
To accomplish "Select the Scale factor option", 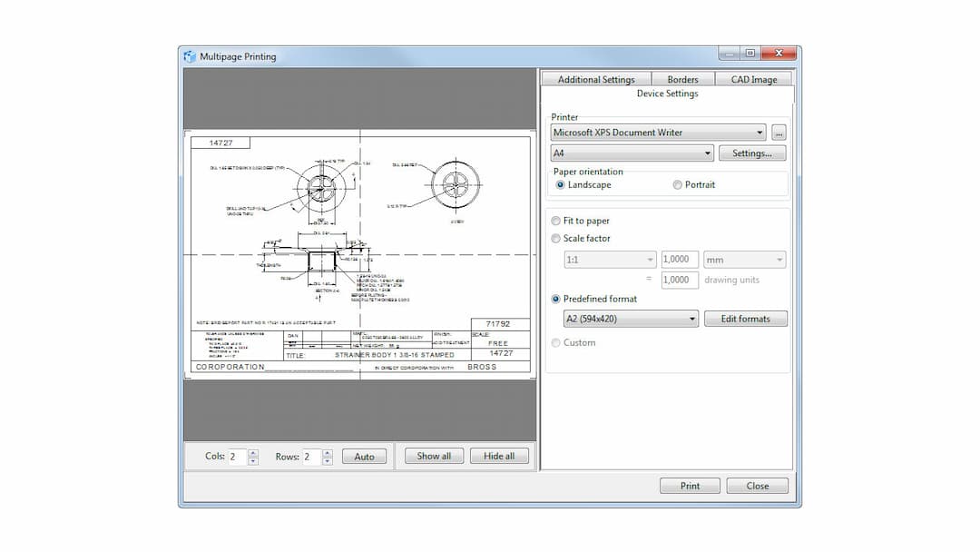I will (554, 238).
